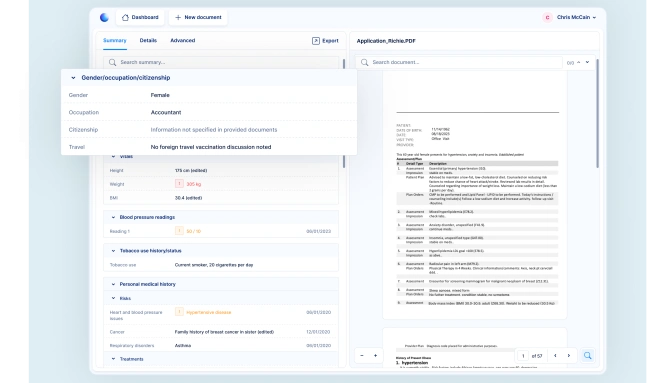Collapse the Treatments subsection
652x383 pixels.
113,359
